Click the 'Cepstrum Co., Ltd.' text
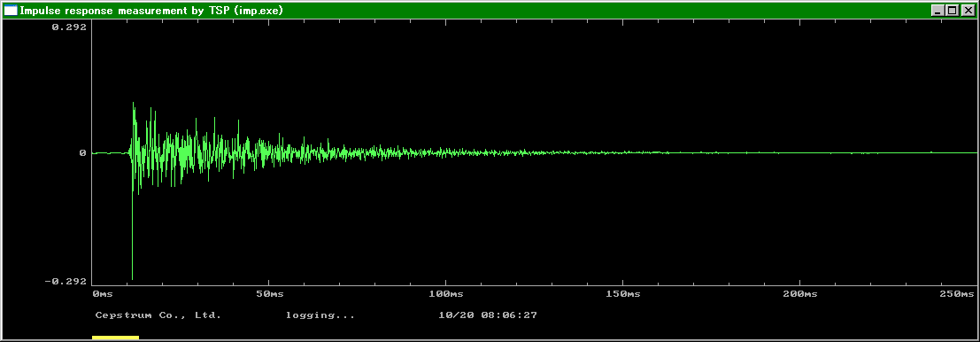This screenshot has width=980, height=342. [x=158, y=315]
